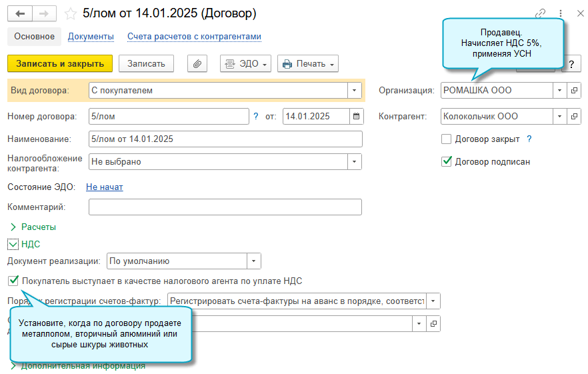
Task: Add contract to favorites with star icon
Action: click(71, 13)
